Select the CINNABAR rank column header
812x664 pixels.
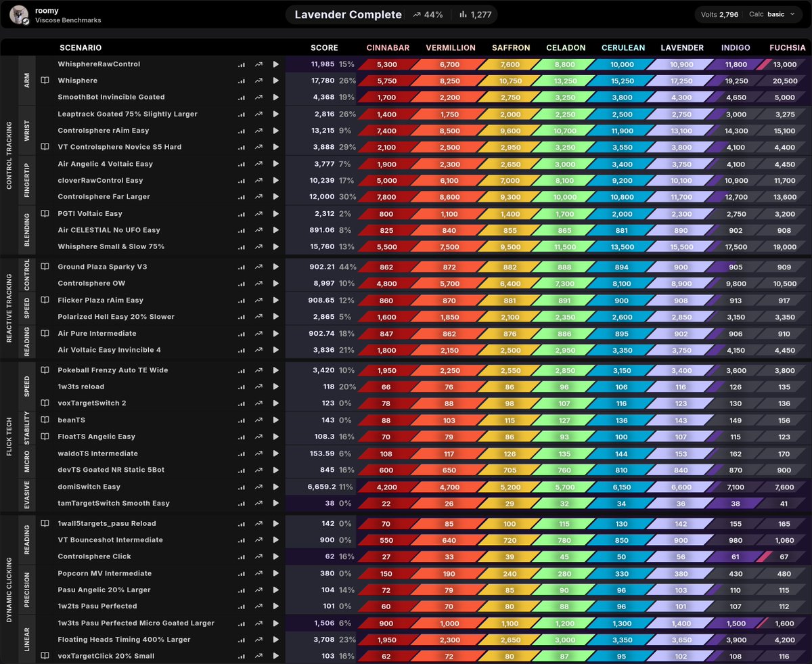tap(388, 48)
